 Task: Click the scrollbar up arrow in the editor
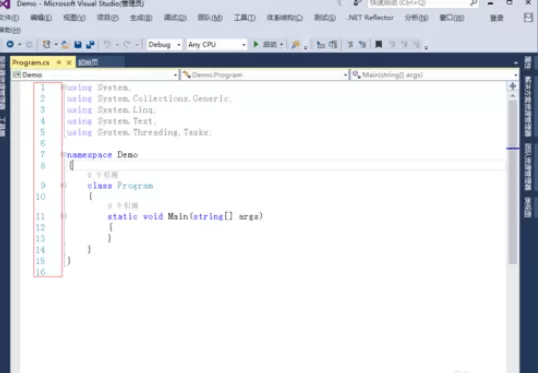coord(513,96)
